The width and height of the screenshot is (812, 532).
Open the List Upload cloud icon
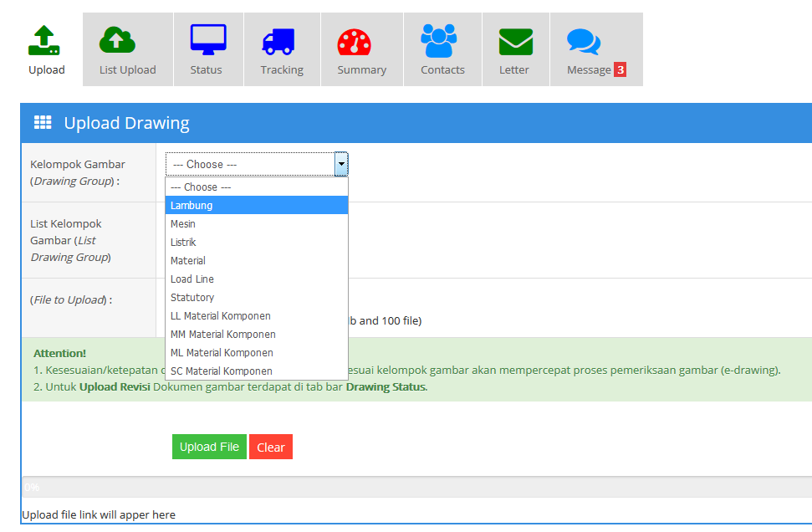click(117, 40)
